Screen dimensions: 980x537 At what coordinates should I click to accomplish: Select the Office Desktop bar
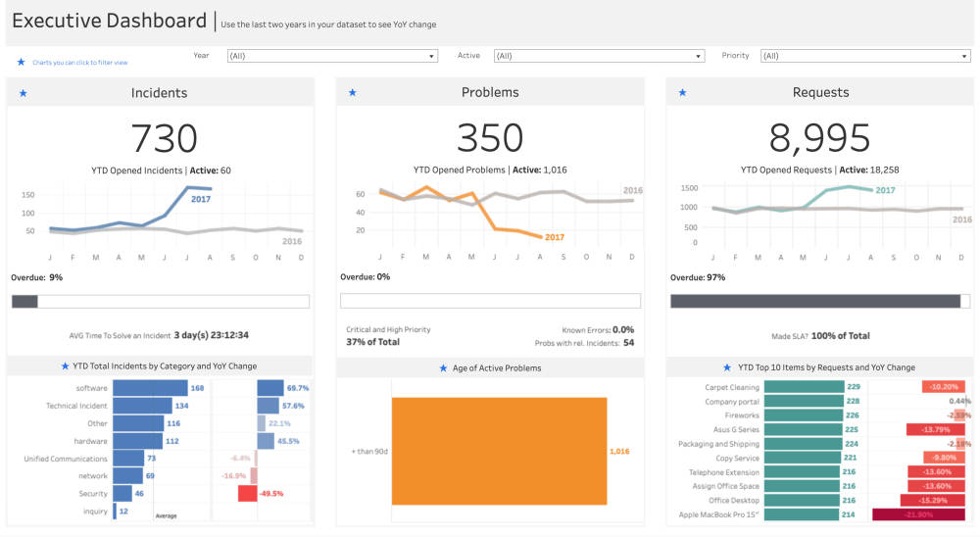(802, 500)
